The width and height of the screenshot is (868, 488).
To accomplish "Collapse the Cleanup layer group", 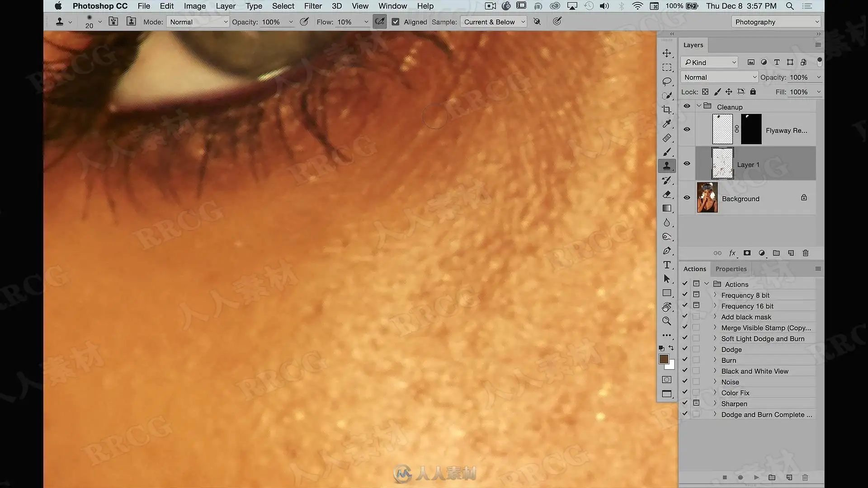I will pyautogui.click(x=699, y=106).
